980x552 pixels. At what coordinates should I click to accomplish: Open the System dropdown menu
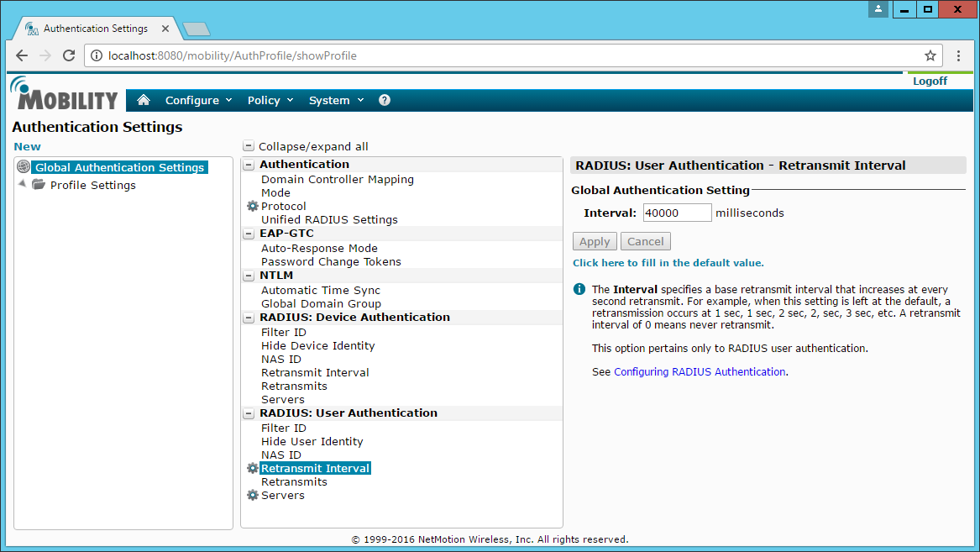click(336, 100)
